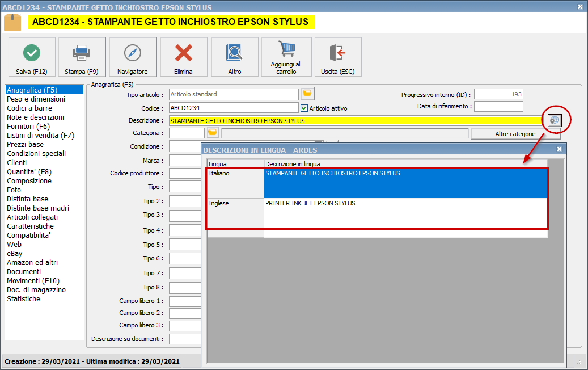The height and width of the screenshot is (370, 588).
Task: Click the package icon beside article title
Action: pos(12,22)
